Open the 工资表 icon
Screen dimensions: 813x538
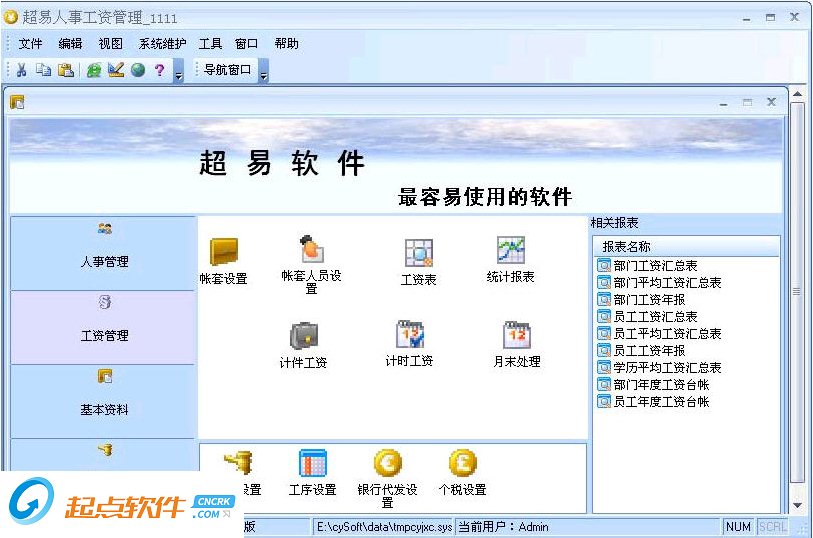click(x=418, y=253)
